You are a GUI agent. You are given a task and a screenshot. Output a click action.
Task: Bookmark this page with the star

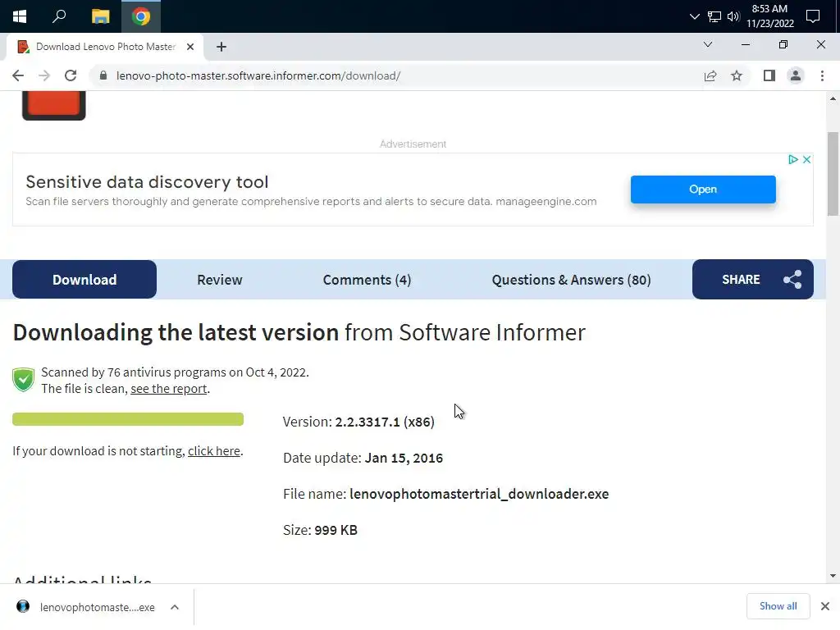point(737,75)
